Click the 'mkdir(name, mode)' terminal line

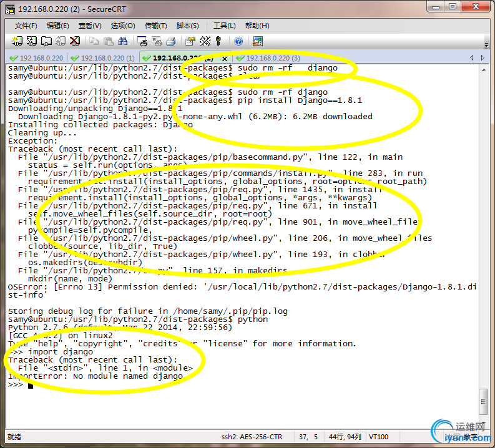pos(70,278)
